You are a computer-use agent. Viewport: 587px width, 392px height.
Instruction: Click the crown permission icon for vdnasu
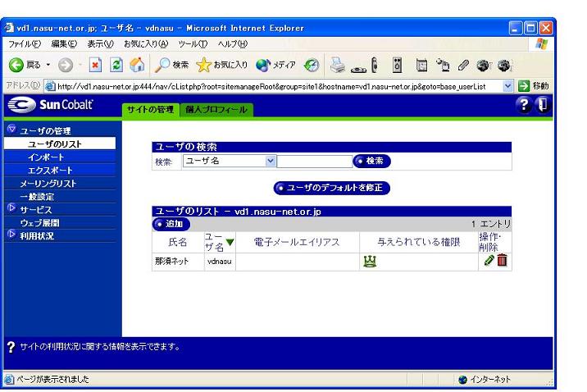tap(370, 261)
